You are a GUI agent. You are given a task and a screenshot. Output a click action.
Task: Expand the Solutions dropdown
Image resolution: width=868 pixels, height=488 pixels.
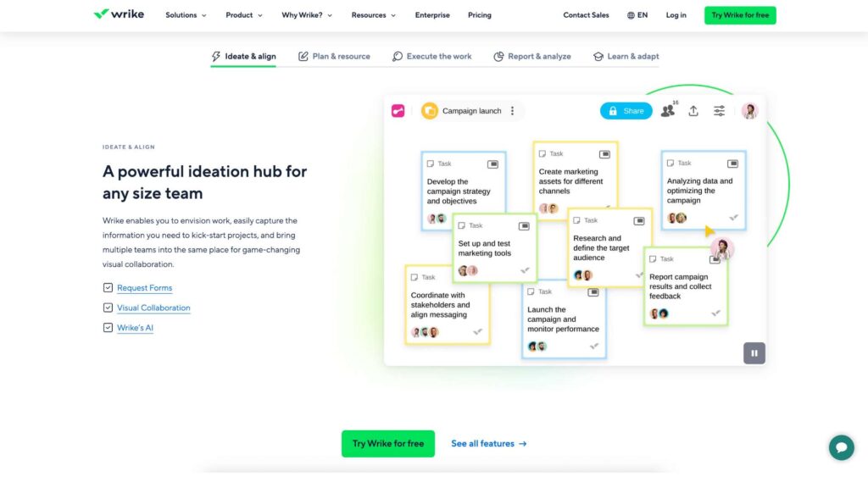click(185, 14)
